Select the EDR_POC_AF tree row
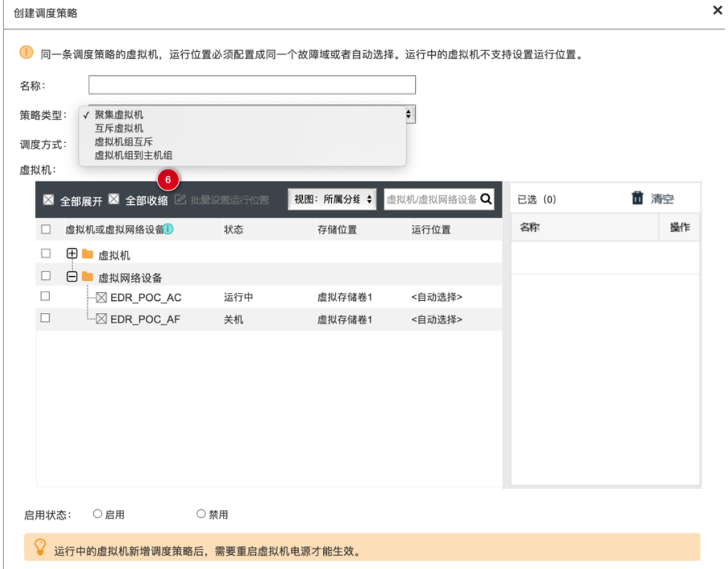 [x=269, y=319]
